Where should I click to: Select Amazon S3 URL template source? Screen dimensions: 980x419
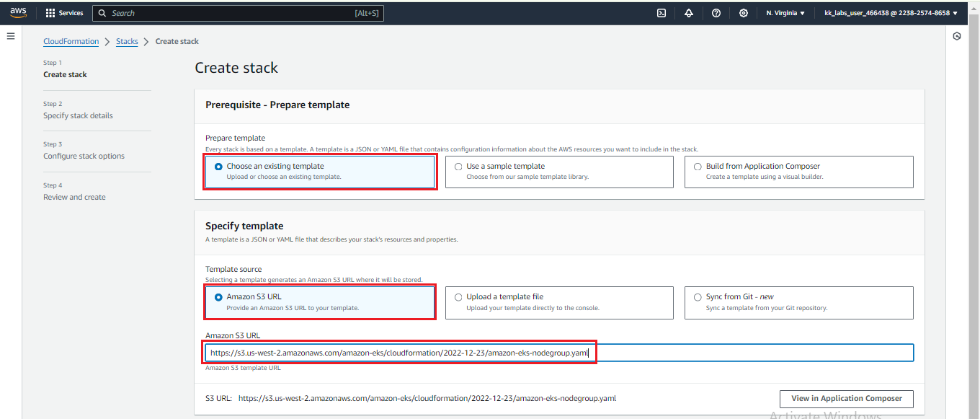321,302
